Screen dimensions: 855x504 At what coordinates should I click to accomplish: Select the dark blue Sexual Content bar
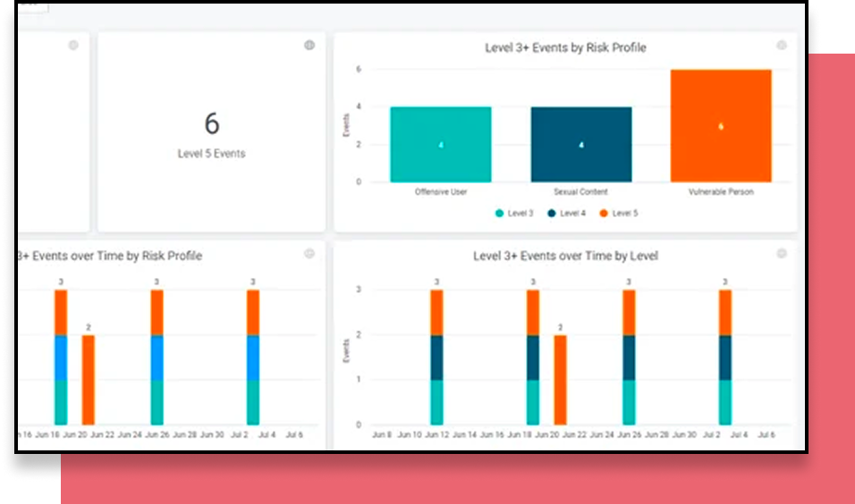click(x=580, y=145)
